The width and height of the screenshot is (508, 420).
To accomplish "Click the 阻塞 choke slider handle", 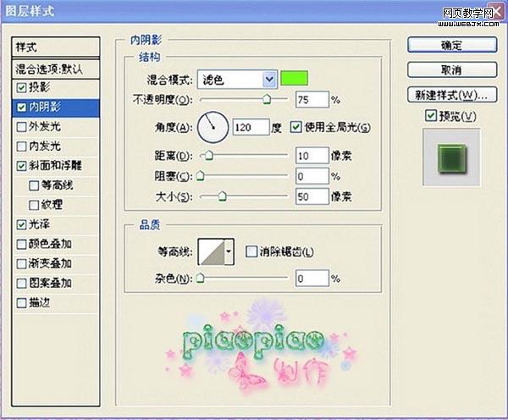I will tap(201, 175).
